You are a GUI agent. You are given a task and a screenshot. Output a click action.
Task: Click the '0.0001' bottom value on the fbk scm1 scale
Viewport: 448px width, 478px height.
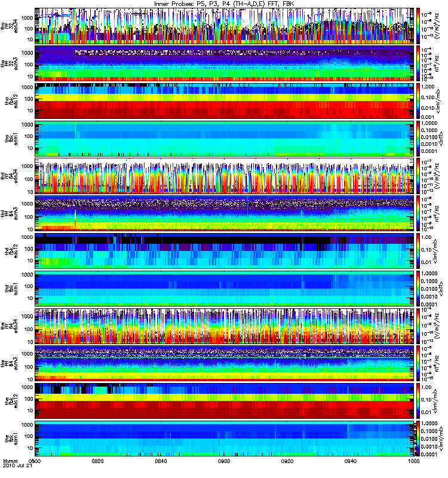429,454
